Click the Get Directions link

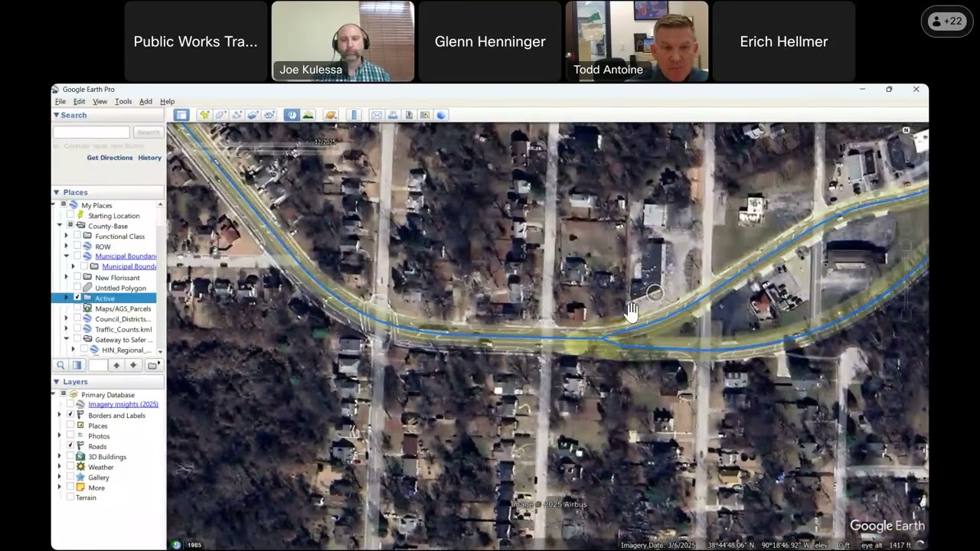tap(109, 158)
